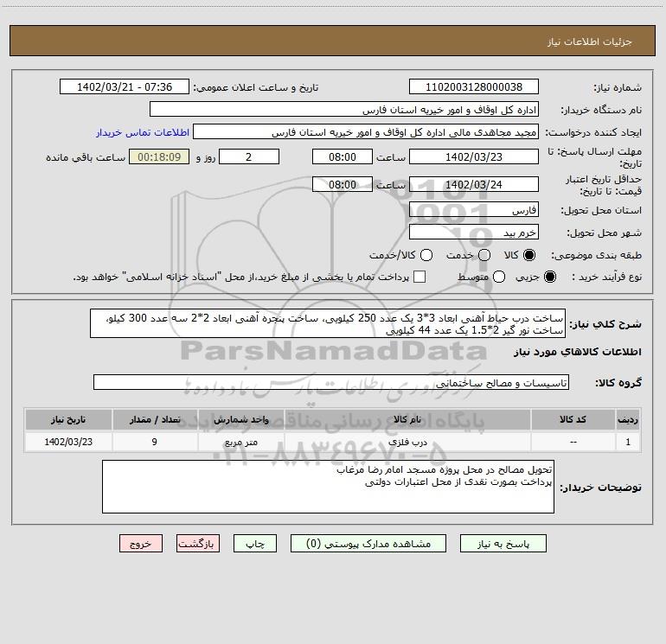
Task: Click the پاسخ به نیاز button
Action: tap(503, 544)
